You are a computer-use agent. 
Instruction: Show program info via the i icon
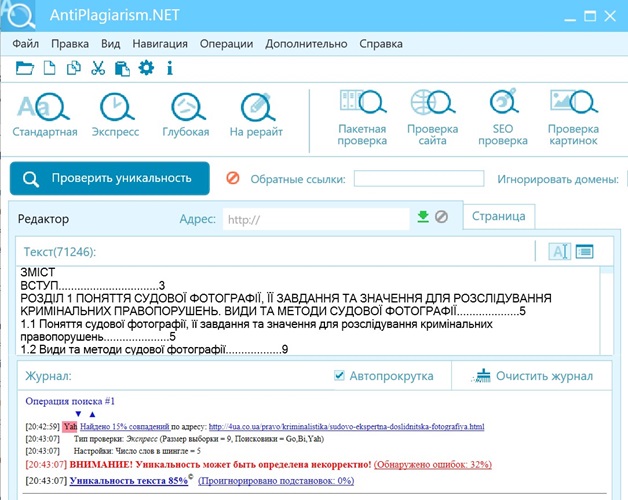pos(170,68)
